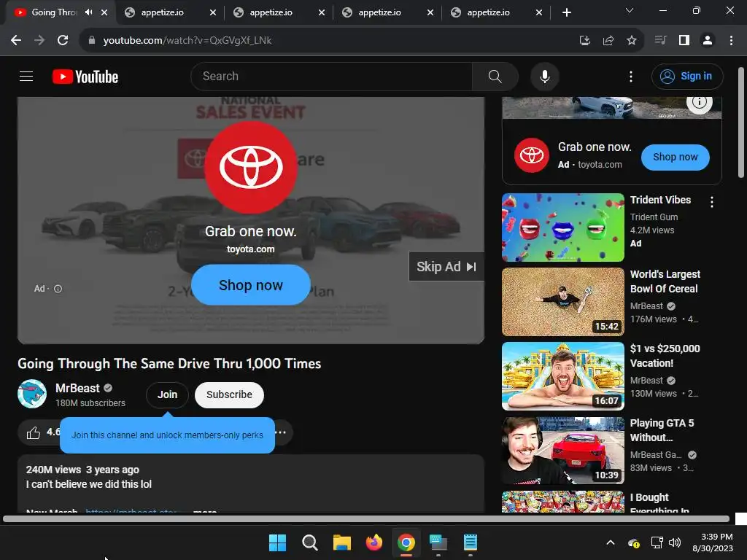Go back in browser history
Screen dimensions: 747x560
click(16, 41)
